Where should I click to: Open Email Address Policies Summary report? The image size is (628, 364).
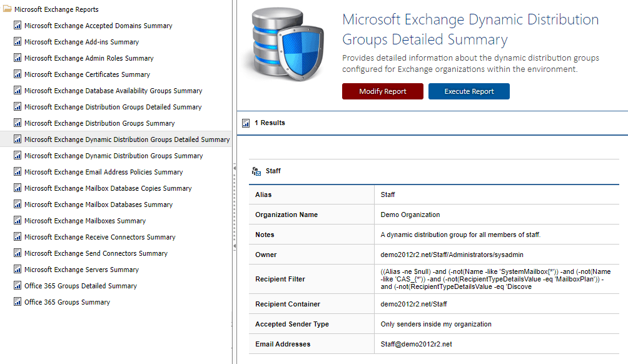103,172
